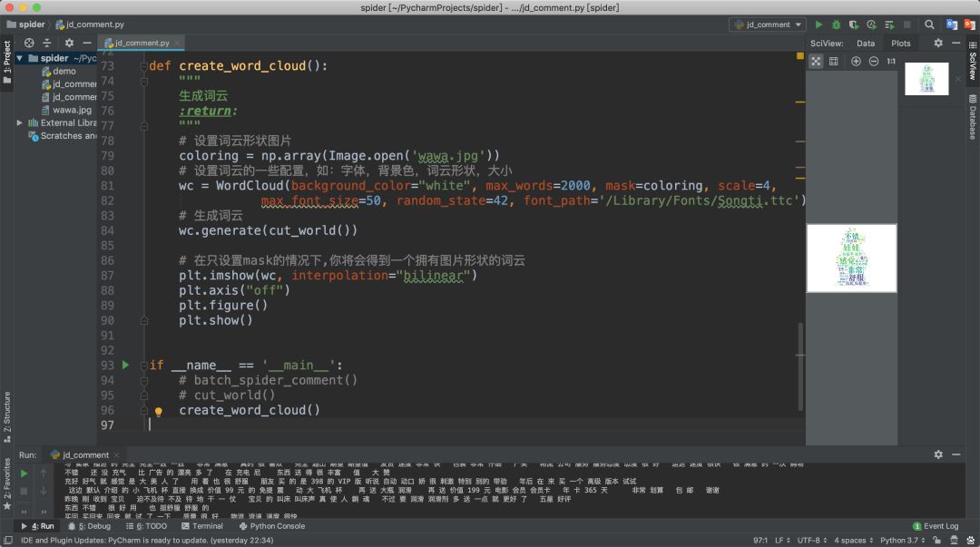Viewport: 980px width, 547px height.
Task: Select the word cloud plot thumbnail
Action: pyautogui.click(x=926, y=79)
